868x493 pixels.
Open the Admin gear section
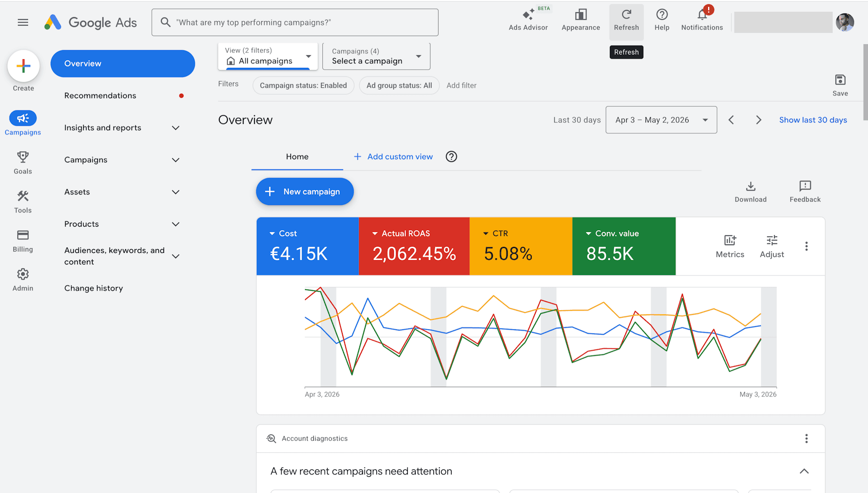coord(23,280)
